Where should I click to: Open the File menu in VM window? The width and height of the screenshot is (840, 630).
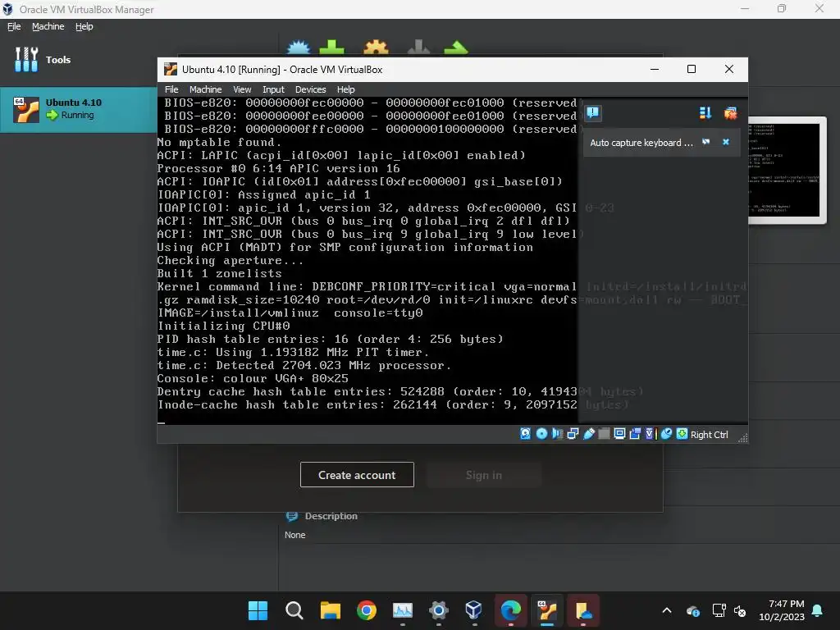click(171, 89)
